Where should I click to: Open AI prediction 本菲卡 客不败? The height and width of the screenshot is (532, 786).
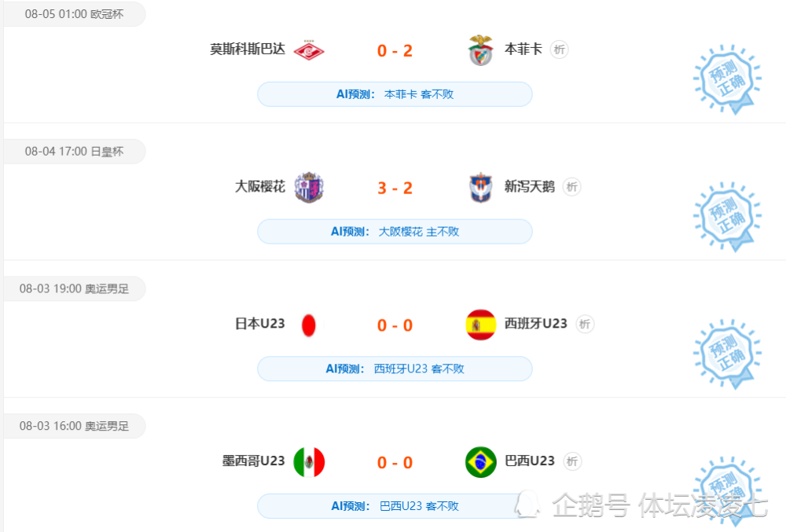pos(395,94)
